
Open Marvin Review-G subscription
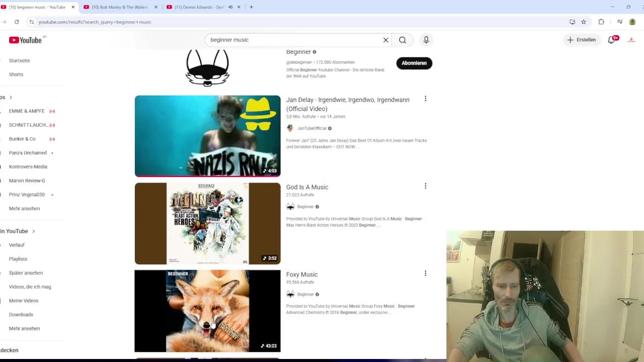pos(27,180)
